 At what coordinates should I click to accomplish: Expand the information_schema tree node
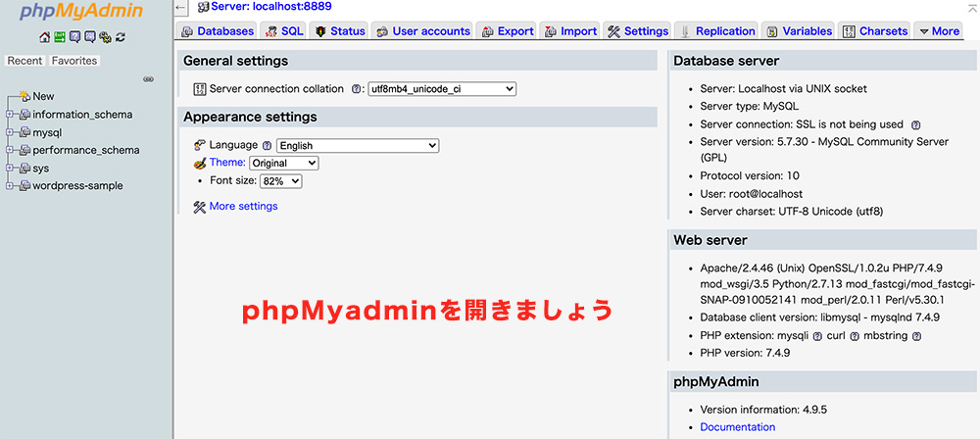pyautogui.click(x=10, y=115)
